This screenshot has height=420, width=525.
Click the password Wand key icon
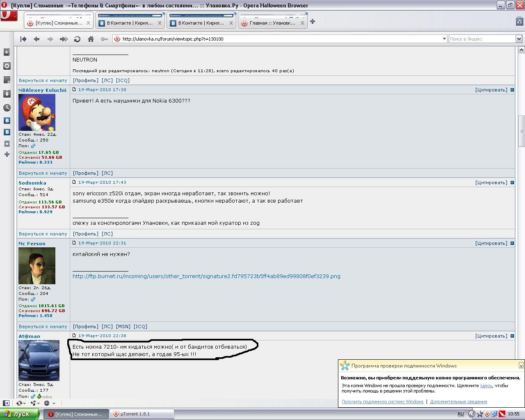(104, 39)
